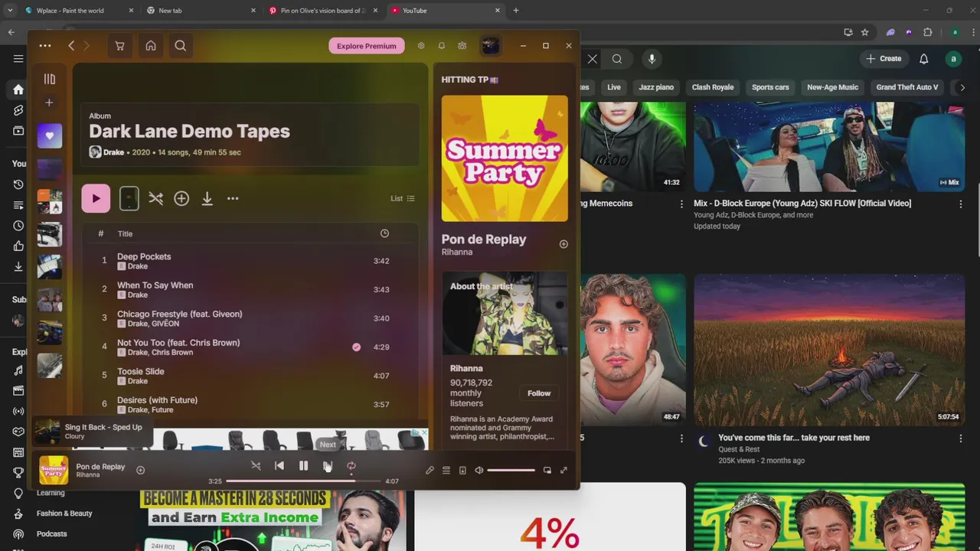Screen dimensions: 980x551
Task: Open Spotify miniplayer
Action: coord(547,471)
